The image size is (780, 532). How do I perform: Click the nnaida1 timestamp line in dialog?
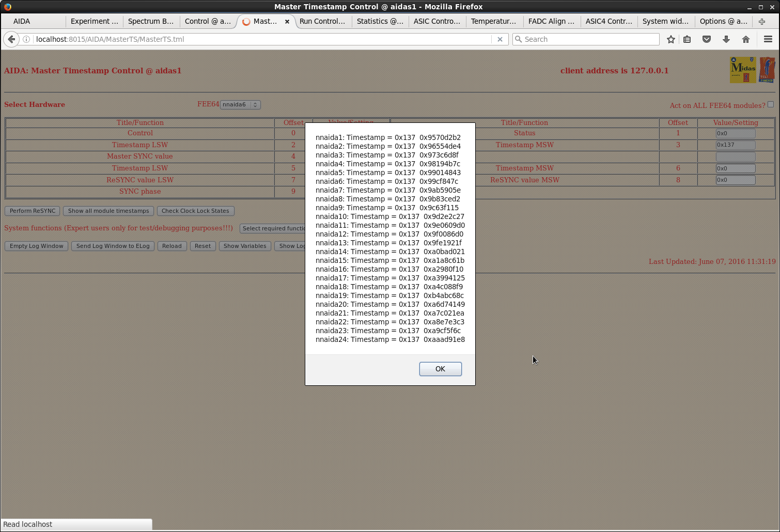[x=388, y=137]
